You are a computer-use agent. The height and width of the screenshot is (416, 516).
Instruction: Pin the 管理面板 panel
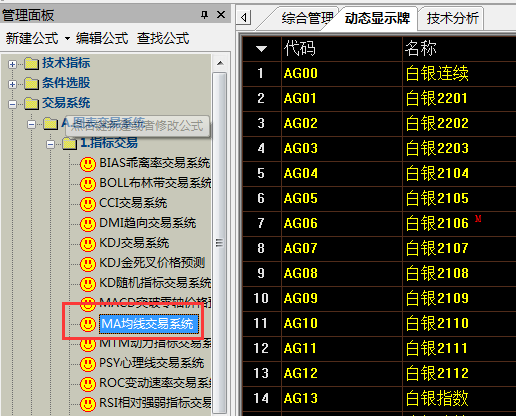point(204,15)
